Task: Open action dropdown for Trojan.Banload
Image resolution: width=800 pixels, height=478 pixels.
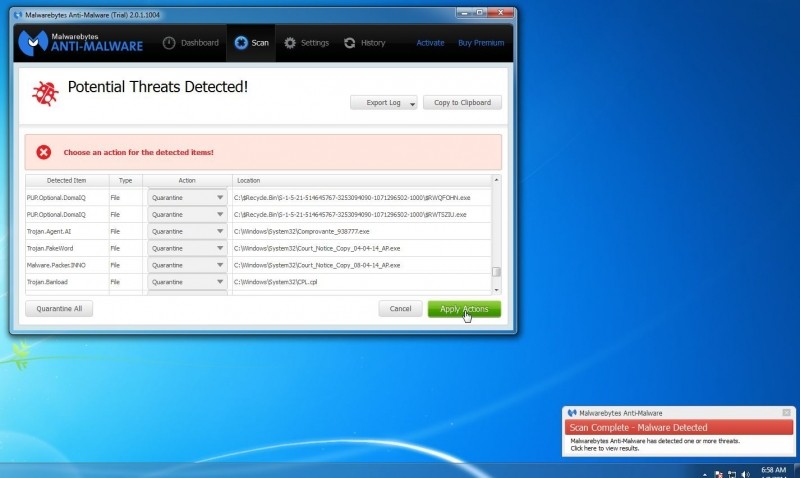Action: [x=187, y=282]
